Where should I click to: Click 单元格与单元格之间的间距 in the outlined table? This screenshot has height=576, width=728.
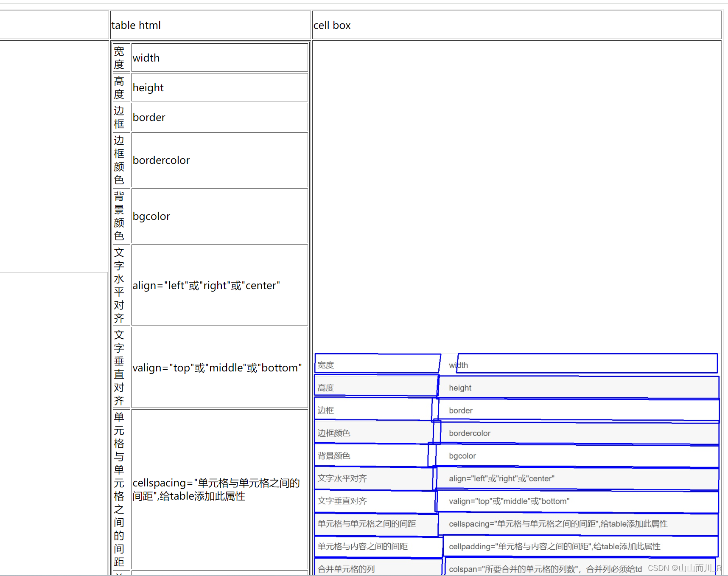click(x=367, y=524)
